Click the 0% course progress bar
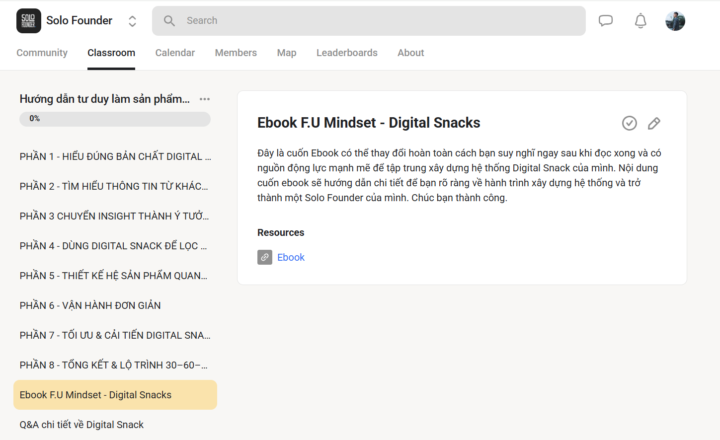This screenshot has width=720, height=440. point(115,119)
